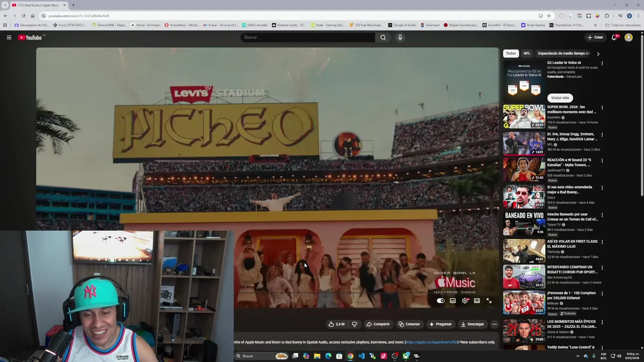Click the Descargar button
The image size is (644, 362).
472,324
